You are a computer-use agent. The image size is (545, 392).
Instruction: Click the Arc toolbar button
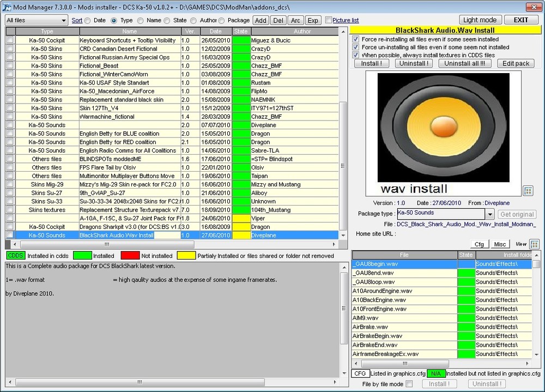point(295,20)
